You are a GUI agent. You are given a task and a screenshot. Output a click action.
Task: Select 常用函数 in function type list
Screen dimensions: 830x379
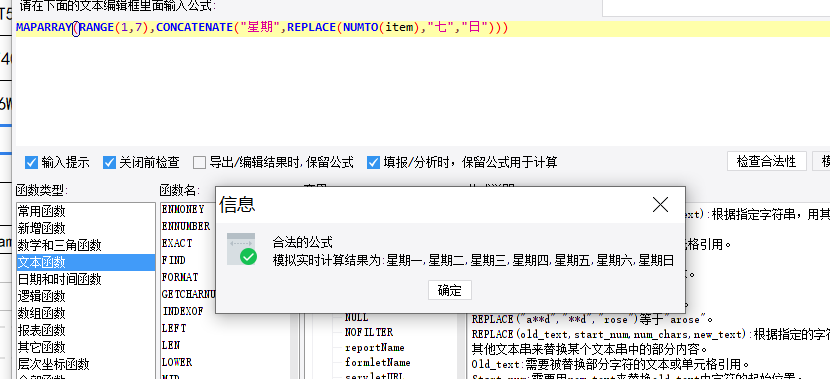(x=85, y=211)
